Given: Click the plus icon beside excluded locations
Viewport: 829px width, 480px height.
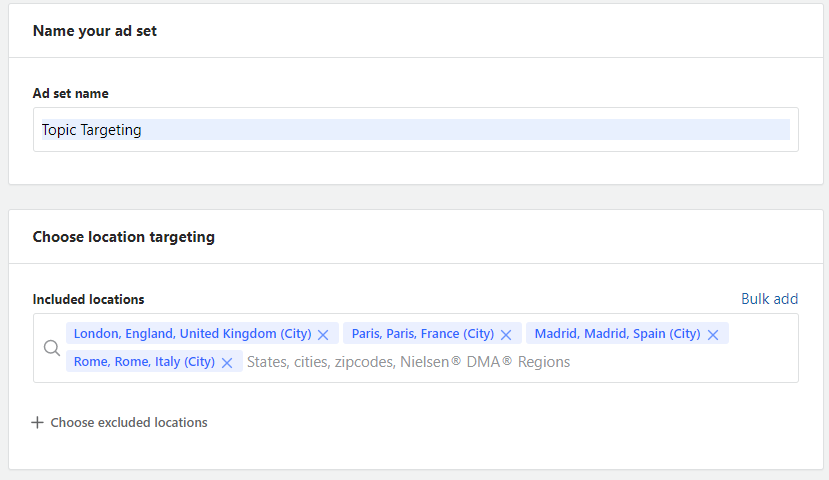Looking at the screenshot, I should click(x=37, y=422).
